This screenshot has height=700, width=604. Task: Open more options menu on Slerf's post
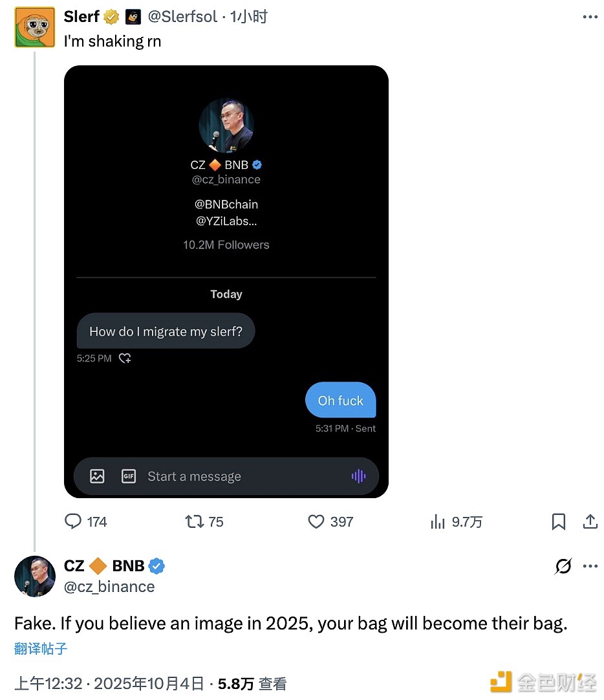[x=590, y=17]
